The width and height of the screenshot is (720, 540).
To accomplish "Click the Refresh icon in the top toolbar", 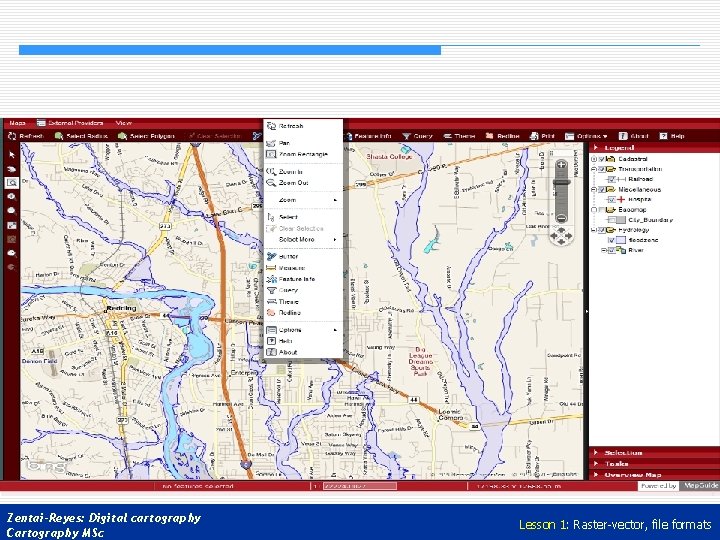I will pos(12,136).
